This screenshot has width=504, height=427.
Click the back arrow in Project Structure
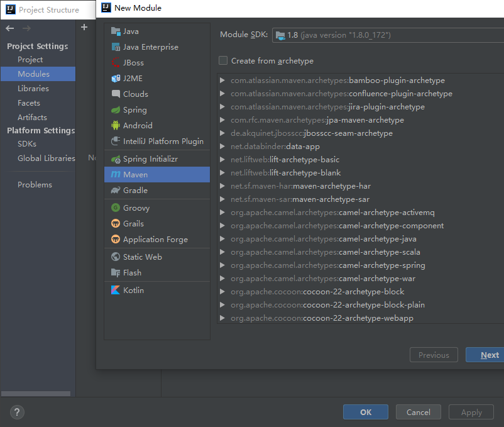click(9, 28)
